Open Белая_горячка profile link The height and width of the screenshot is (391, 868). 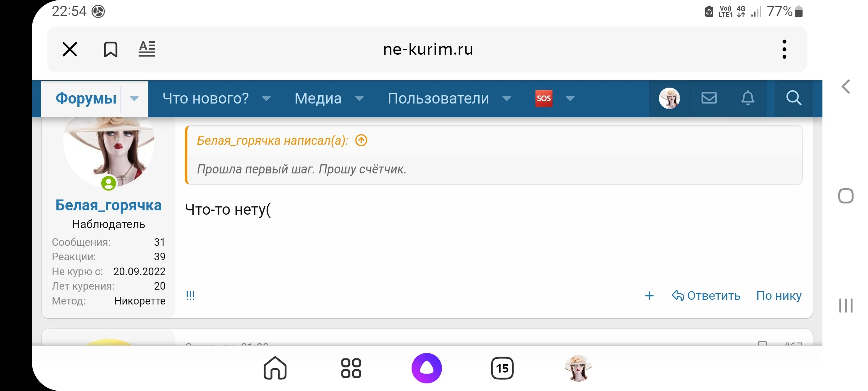coord(108,205)
